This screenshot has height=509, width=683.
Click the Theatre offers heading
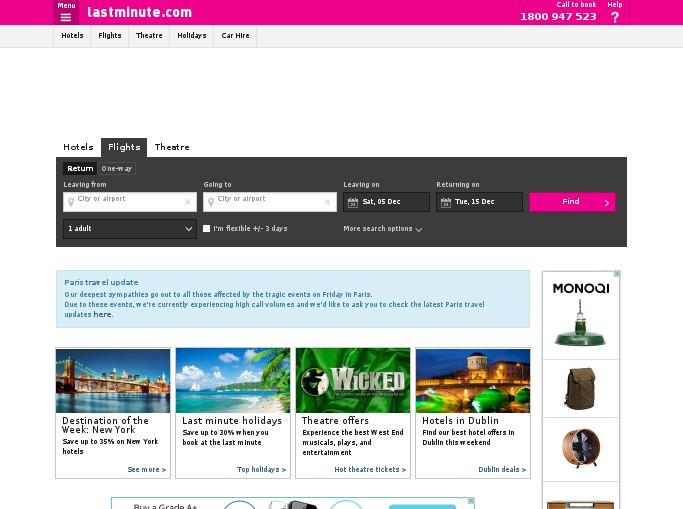coord(335,421)
